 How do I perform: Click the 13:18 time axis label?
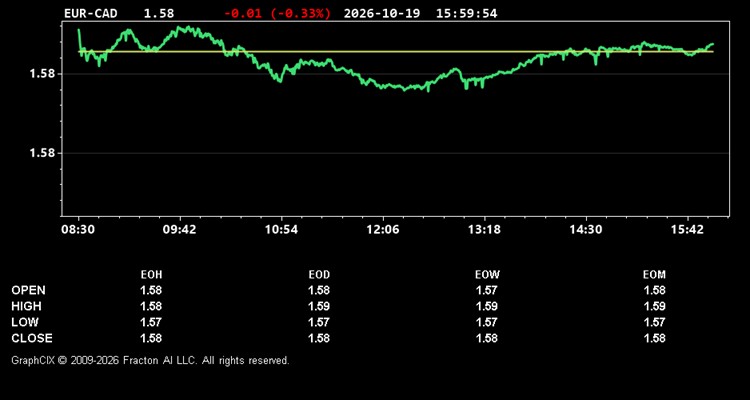click(484, 230)
